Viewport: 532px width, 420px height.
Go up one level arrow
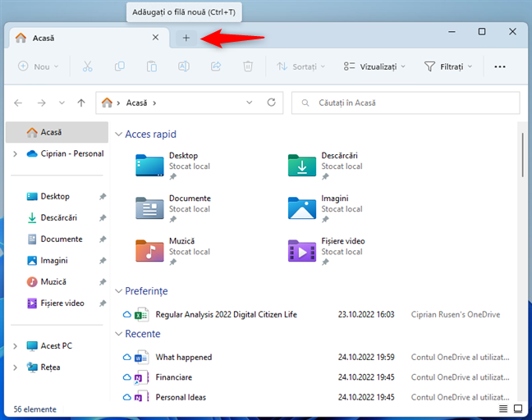tap(81, 103)
